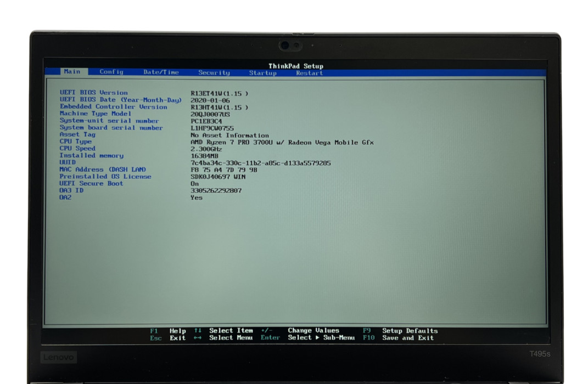Select UEFI BIOS Date (Year-Month-Day) label
This screenshot has width=588, height=384.
pyautogui.click(x=121, y=100)
